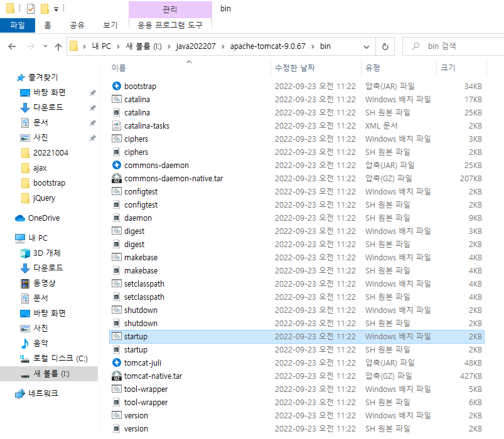Screen dimensions: 504x439
Task: Click the tomcat-native.tar GZ archive icon
Action: 116,376
